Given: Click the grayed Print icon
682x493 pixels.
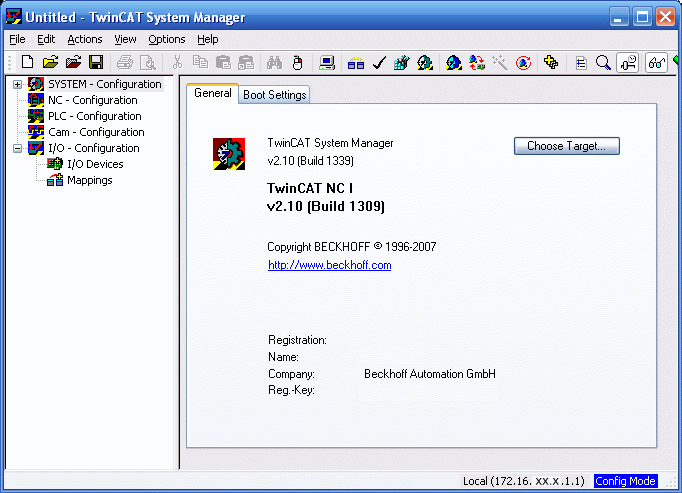Looking at the screenshot, I should [x=125, y=63].
